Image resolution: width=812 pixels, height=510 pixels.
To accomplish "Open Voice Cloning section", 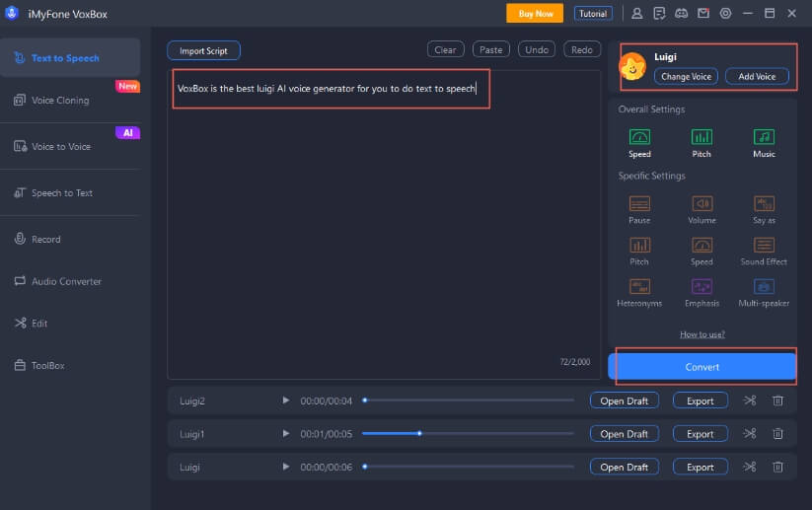I will point(70,101).
